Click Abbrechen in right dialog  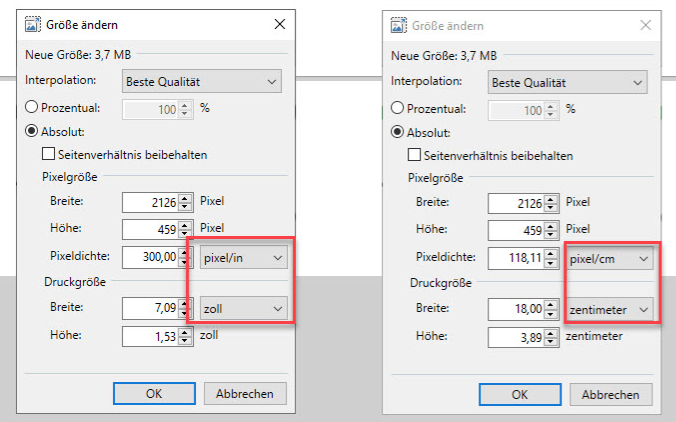coord(611,394)
